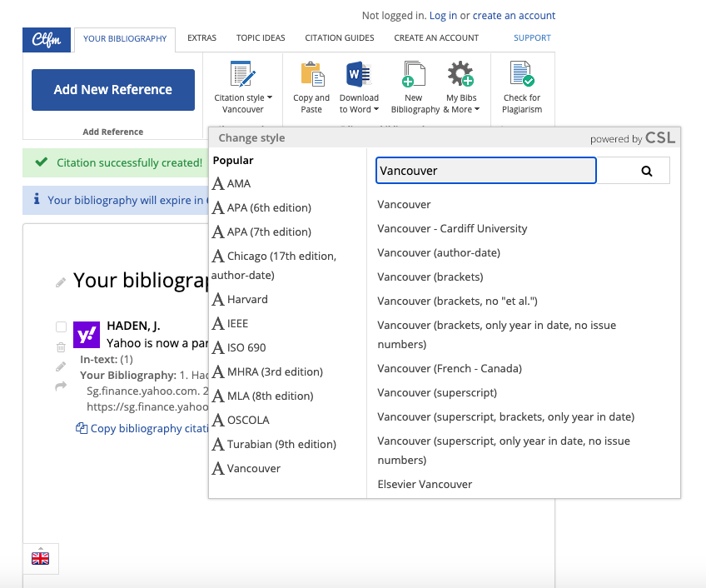This screenshot has height=588, width=706.
Task: Click the share arrow for HADEN reference
Action: pyautogui.click(x=61, y=386)
